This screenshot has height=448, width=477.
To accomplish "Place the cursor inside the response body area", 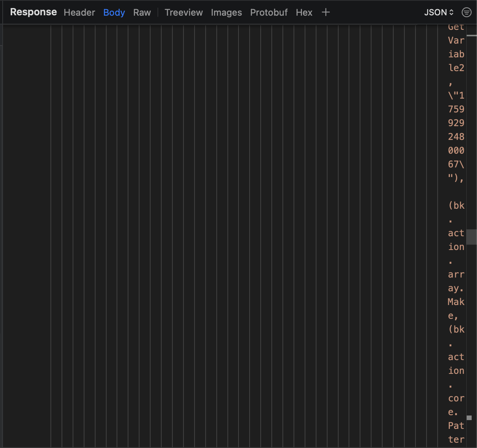I will pyautogui.click(x=229, y=229).
